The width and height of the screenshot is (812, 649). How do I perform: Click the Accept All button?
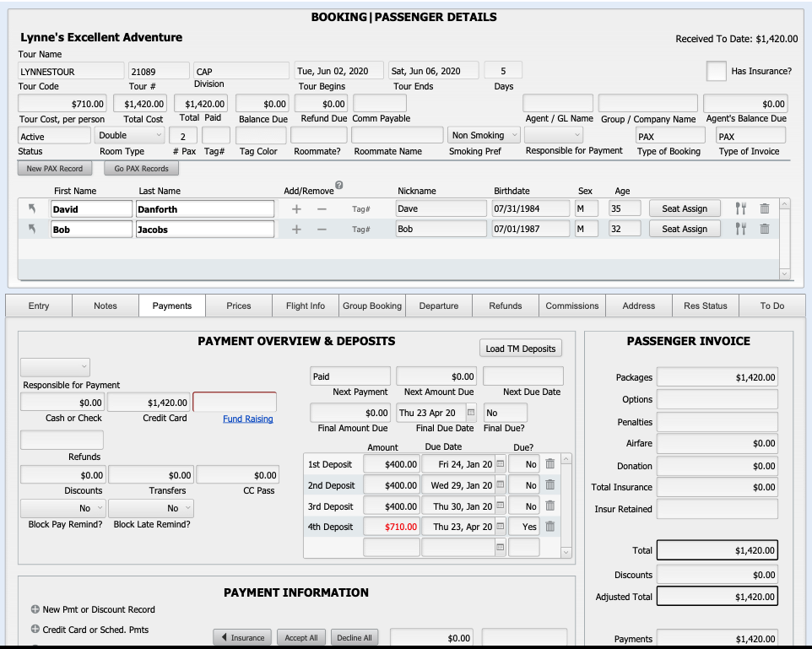click(300, 637)
